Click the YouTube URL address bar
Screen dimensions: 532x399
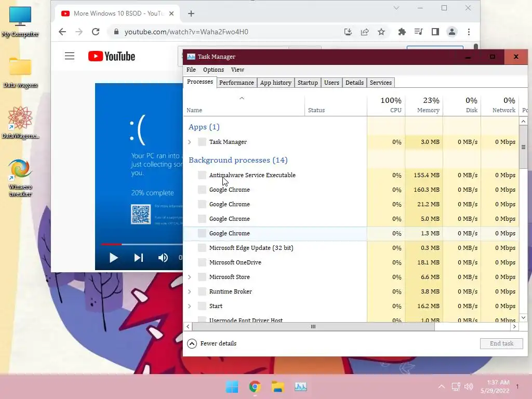(224, 32)
